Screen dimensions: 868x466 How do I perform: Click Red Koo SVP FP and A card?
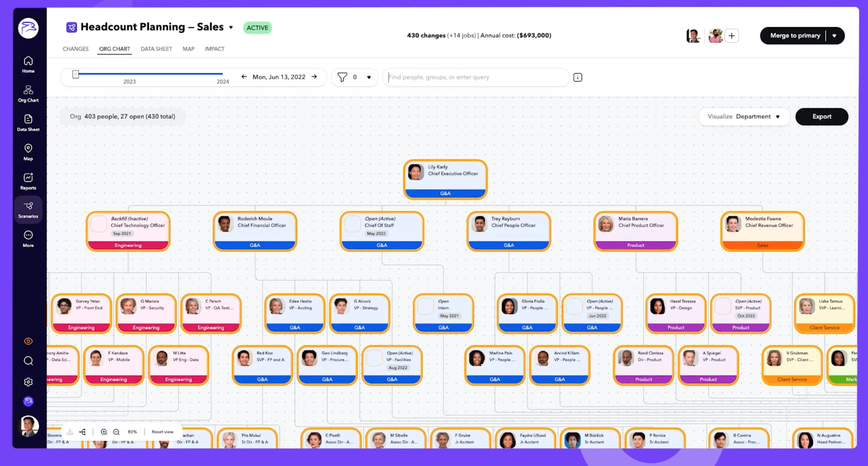(263, 366)
